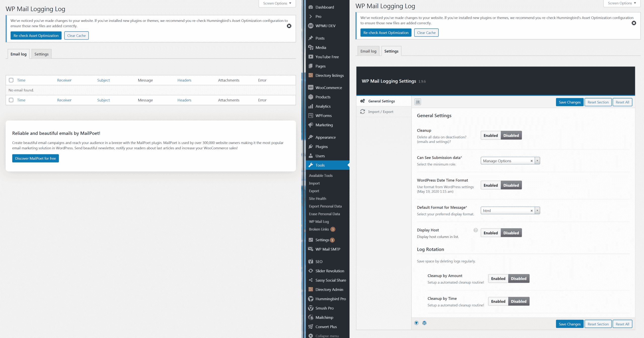The image size is (644, 338).
Task: Open WP Mail Log in Tools submenu
Action: (319, 221)
